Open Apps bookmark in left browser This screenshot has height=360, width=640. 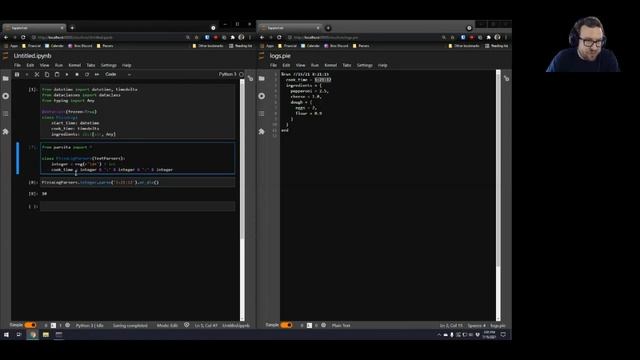coord(11,46)
